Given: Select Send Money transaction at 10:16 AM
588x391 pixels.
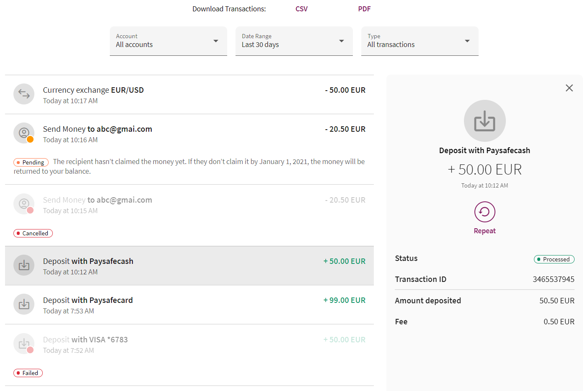Looking at the screenshot, I should pyautogui.click(x=189, y=149).
